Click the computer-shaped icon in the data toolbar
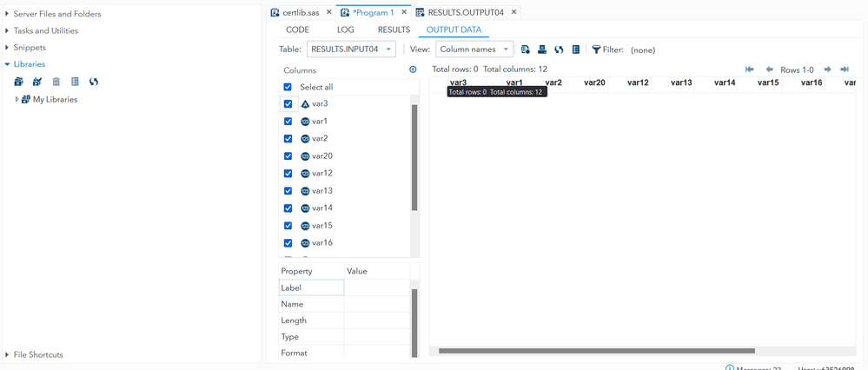The image size is (868, 370). pos(542,50)
